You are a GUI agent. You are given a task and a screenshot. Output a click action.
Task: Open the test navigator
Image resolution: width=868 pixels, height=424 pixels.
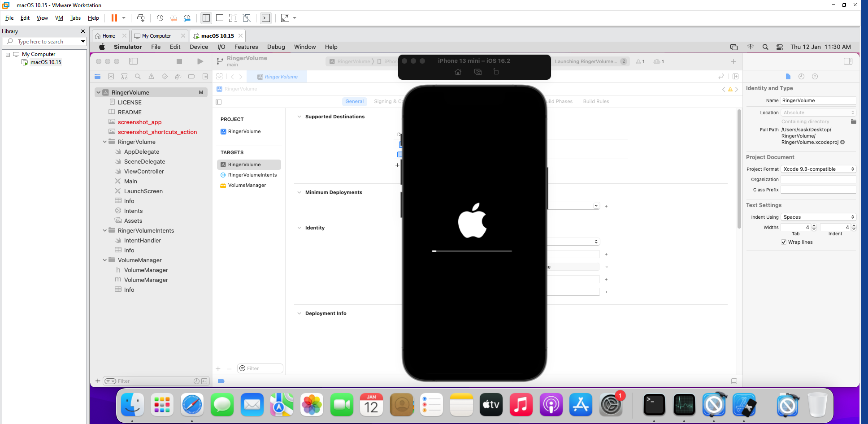pyautogui.click(x=165, y=77)
